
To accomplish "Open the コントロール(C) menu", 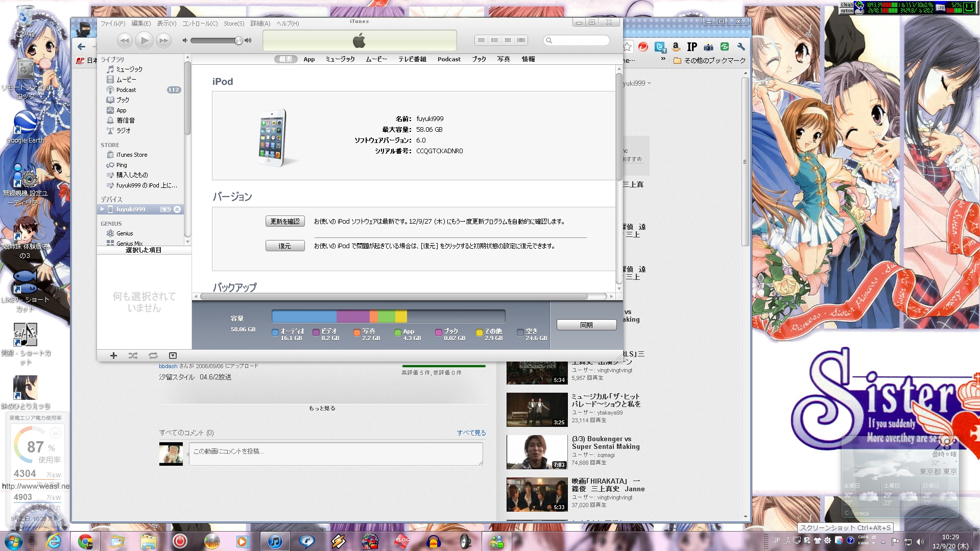I will click(200, 23).
